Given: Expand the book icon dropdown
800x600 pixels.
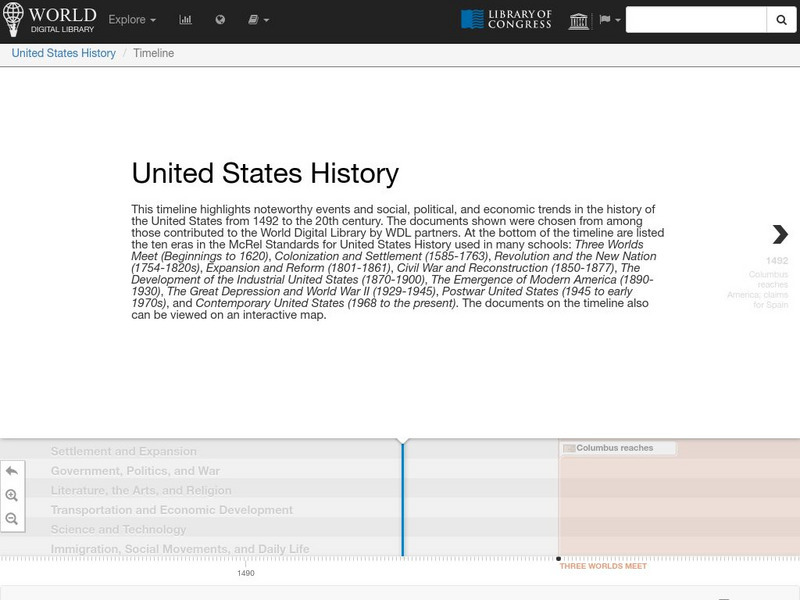Looking at the screenshot, I should pyautogui.click(x=258, y=20).
